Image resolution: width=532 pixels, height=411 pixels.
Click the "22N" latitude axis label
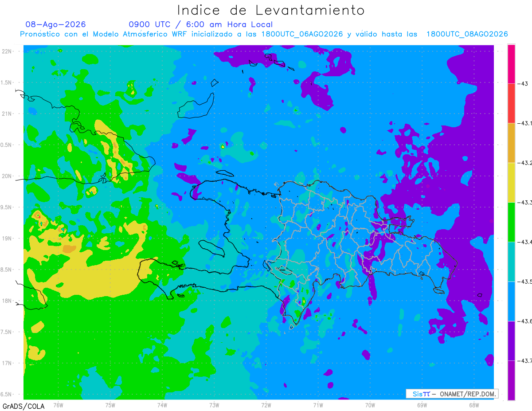point(7,51)
